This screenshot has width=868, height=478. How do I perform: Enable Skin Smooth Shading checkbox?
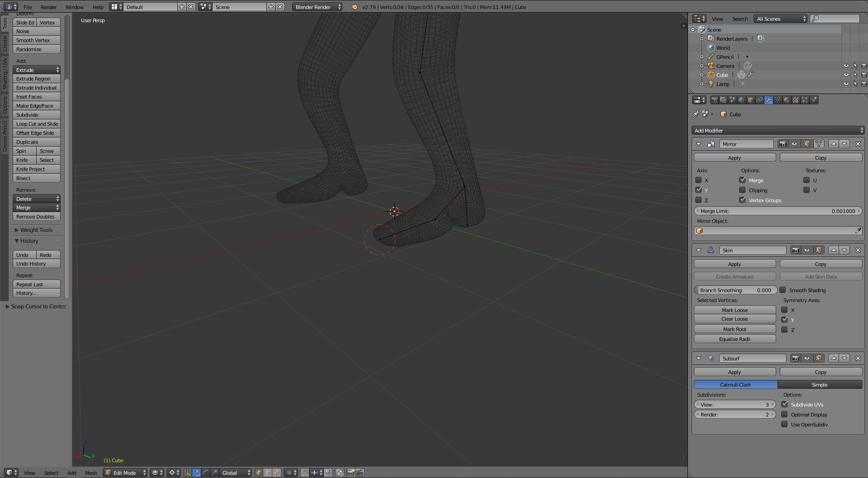pyautogui.click(x=783, y=290)
